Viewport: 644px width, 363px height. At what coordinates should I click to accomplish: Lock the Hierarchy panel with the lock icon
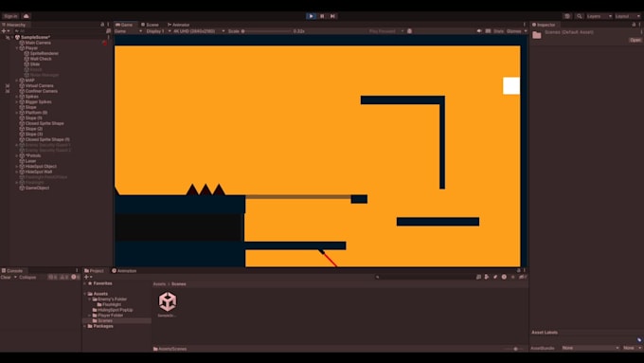[x=102, y=25]
